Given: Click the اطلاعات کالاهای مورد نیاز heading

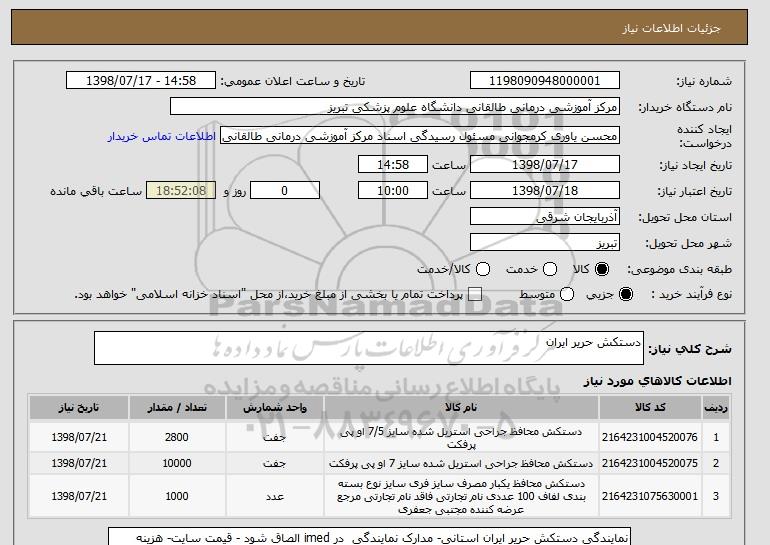Looking at the screenshot, I should pos(658,381).
